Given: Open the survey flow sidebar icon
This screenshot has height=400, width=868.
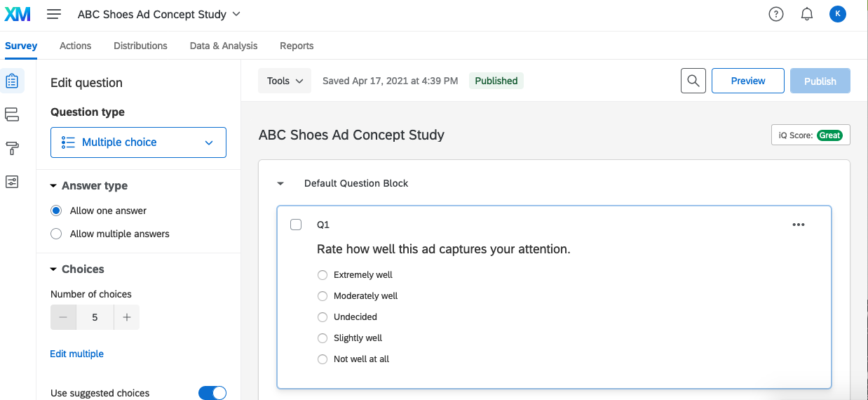Looking at the screenshot, I should click(x=12, y=114).
